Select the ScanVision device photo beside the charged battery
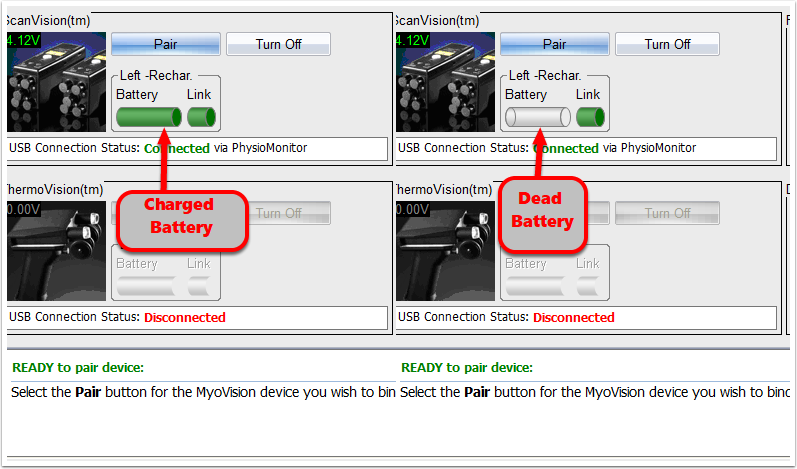 [x=56, y=82]
